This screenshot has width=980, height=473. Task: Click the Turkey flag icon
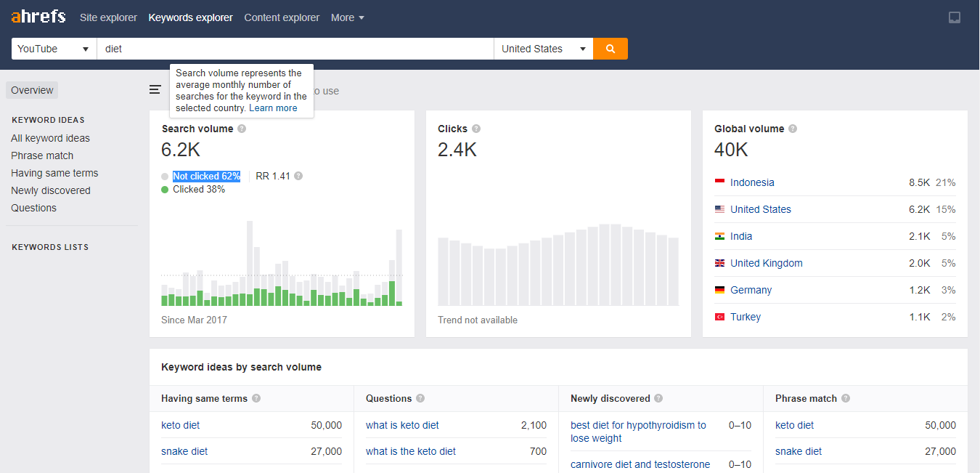tap(719, 317)
